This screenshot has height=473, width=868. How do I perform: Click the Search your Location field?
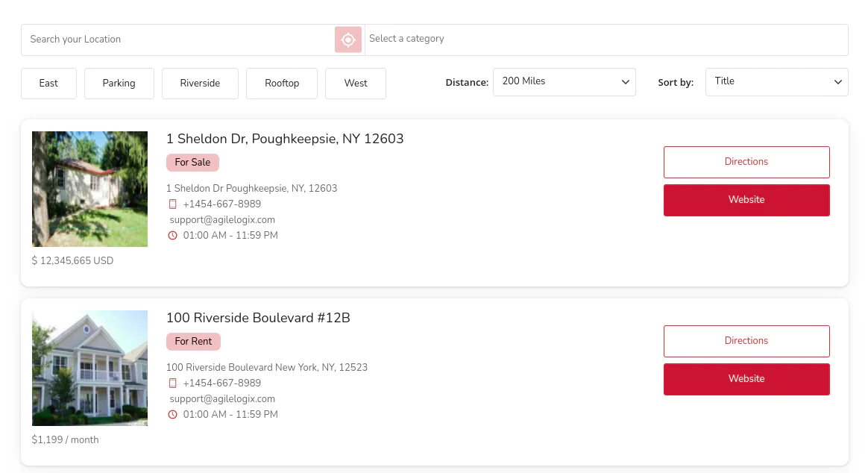point(177,40)
